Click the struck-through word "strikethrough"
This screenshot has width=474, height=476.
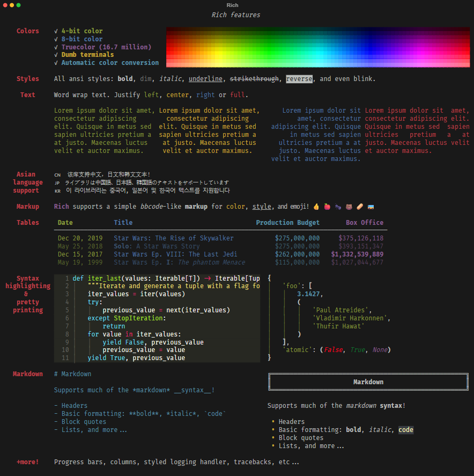(x=254, y=79)
